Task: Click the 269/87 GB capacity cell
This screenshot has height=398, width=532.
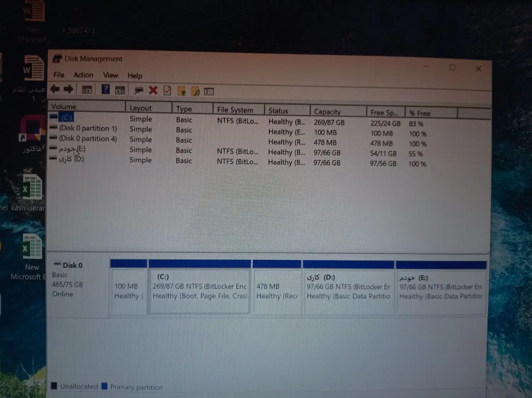Action: point(329,122)
